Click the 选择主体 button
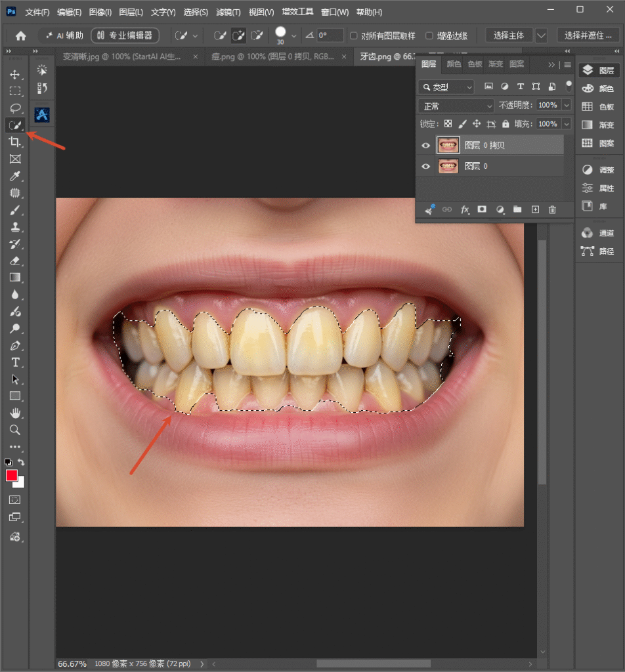The image size is (625, 672). point(509,35)
